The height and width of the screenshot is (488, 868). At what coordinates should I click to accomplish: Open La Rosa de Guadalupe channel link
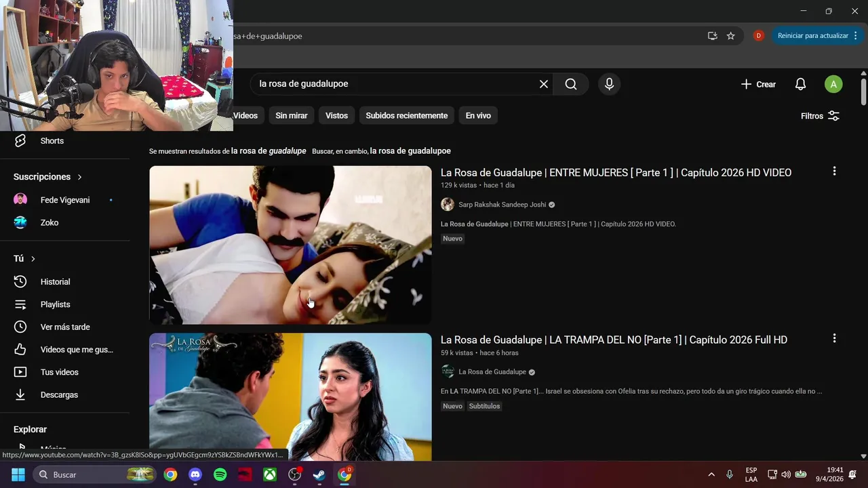pyautogui.click(x=492, y=372)
